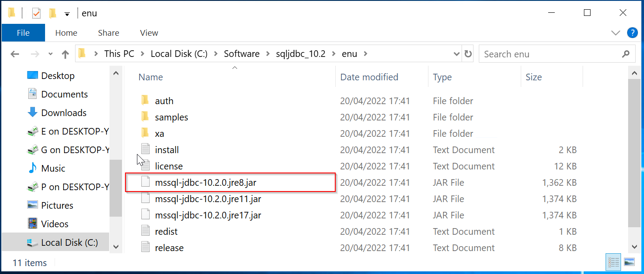Expand the ribbon with chevron
Screen dimensions: 644x274
(x=615, y=33)
